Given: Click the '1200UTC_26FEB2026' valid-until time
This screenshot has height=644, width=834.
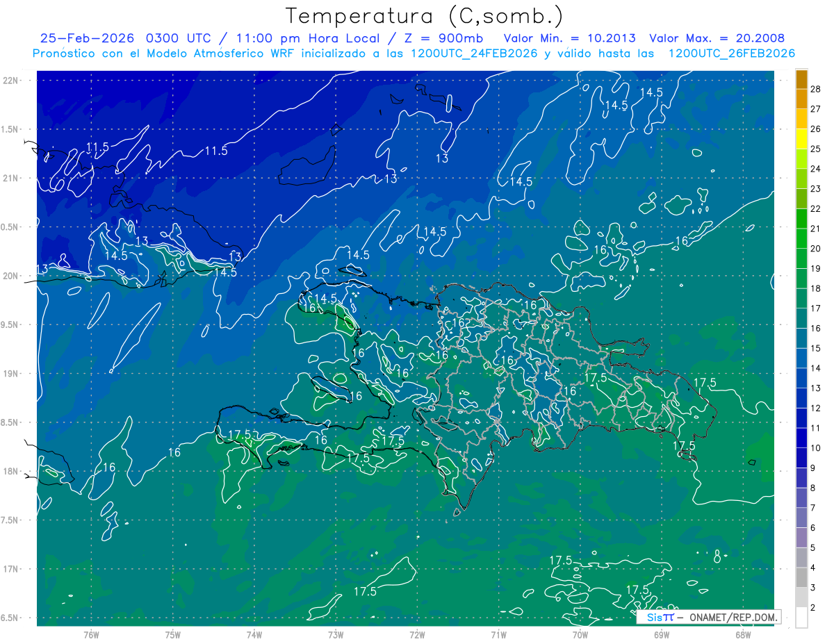Looking at the screenshot, I should (x=732, y=53).
